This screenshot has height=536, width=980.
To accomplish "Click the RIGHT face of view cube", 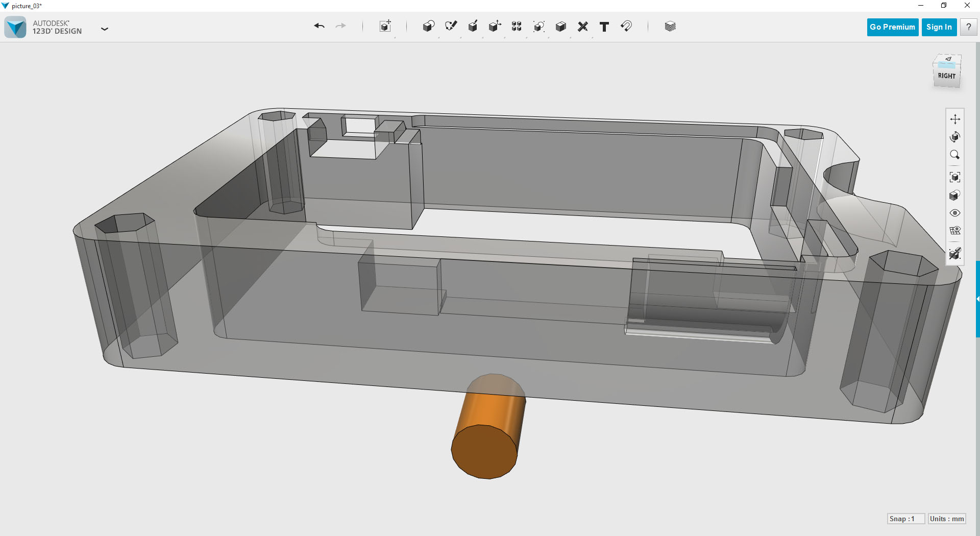I will point(946,76).
